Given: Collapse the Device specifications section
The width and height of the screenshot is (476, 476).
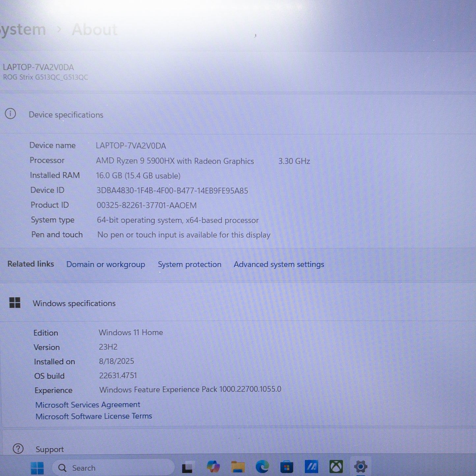Looking at the screenshot, I should click(238, 115).
